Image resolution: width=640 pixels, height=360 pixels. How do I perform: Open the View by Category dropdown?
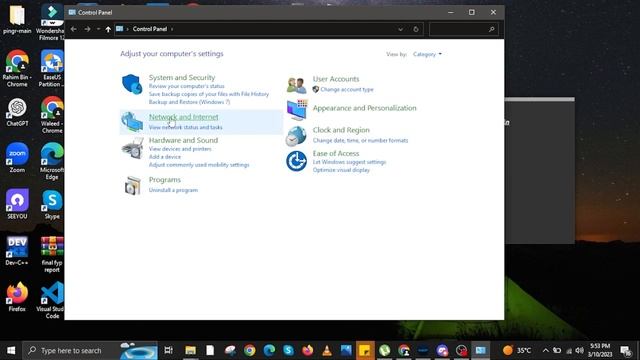click(x=427, y=54)
